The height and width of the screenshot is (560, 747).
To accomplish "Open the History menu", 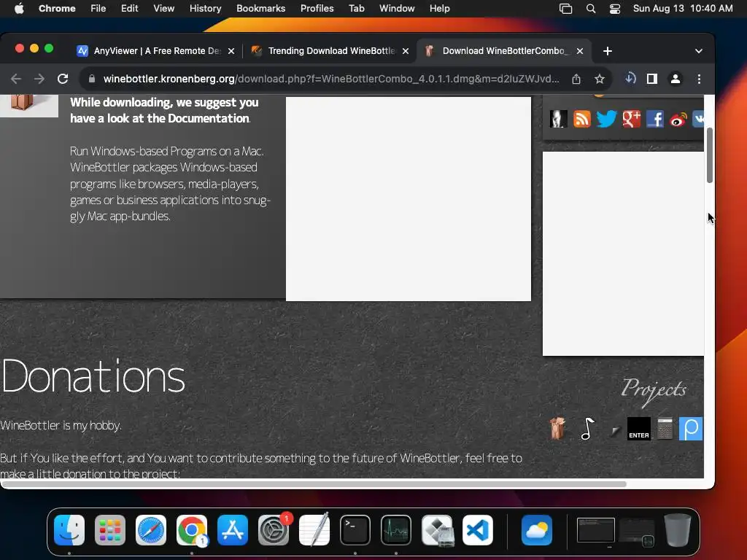I will [x=205, y=9].
